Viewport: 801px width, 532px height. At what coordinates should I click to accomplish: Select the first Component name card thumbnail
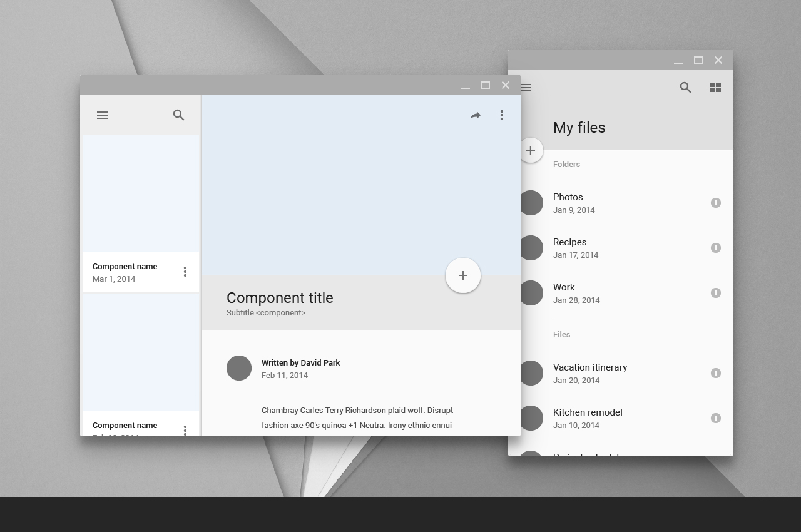click(x=141, y=193)
